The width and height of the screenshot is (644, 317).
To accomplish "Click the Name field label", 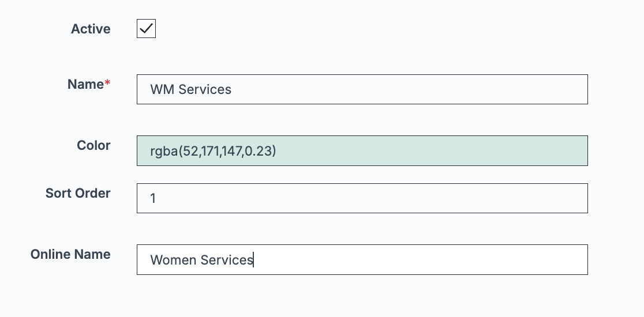I will pos(85,84).
